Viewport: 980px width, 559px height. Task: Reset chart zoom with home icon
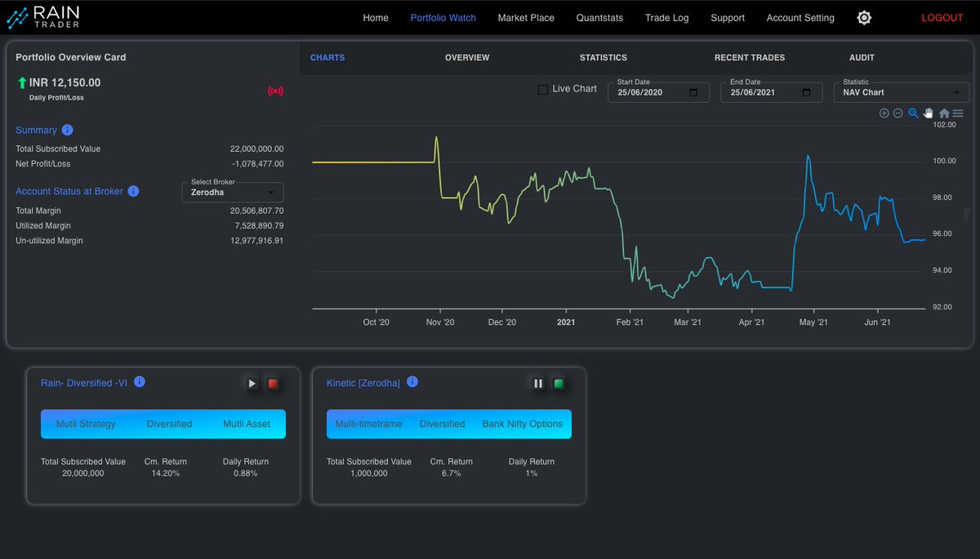(944, 113)
